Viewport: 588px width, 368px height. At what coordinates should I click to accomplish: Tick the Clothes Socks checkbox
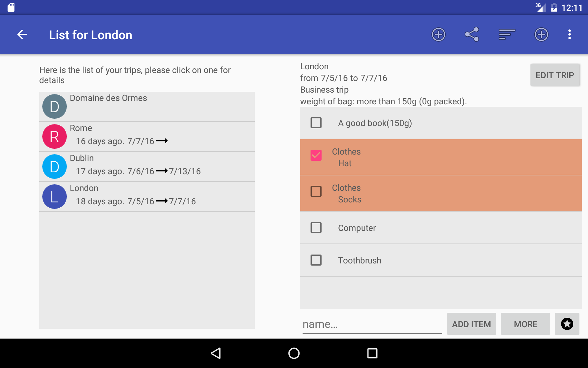click(316, 191)
